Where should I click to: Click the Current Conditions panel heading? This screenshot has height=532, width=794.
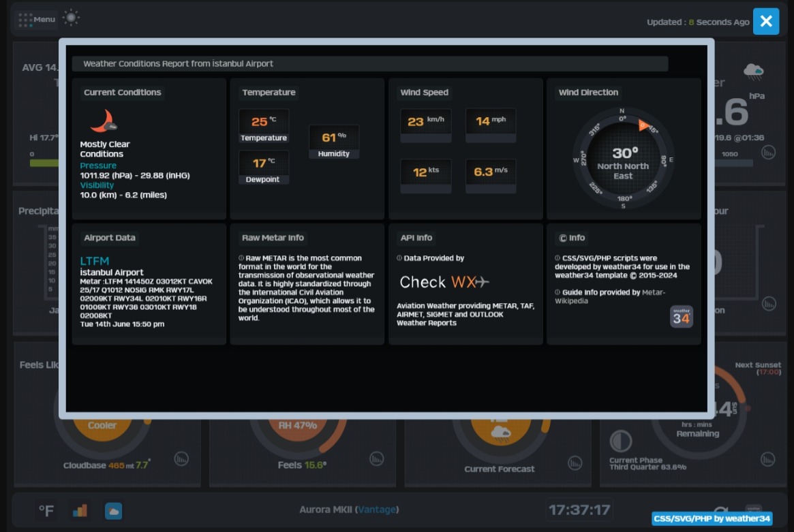coord(123,92)
